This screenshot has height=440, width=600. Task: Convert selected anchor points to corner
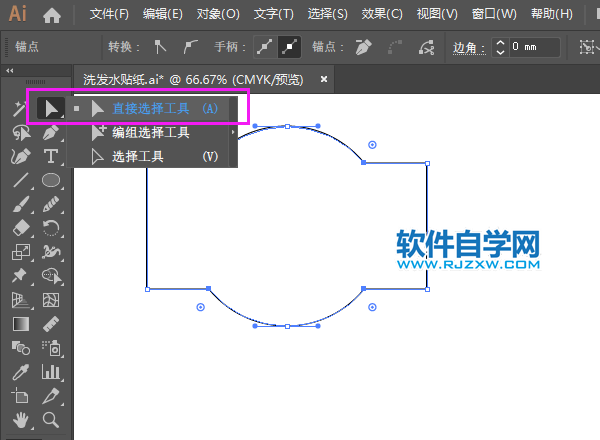tap(160, 47)
